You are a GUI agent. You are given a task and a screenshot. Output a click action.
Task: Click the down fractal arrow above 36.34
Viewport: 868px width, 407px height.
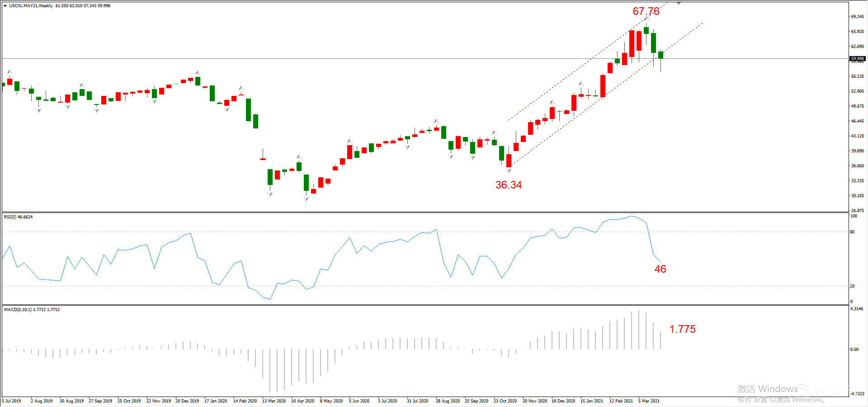pyautogui.click(x=509, y=170)
